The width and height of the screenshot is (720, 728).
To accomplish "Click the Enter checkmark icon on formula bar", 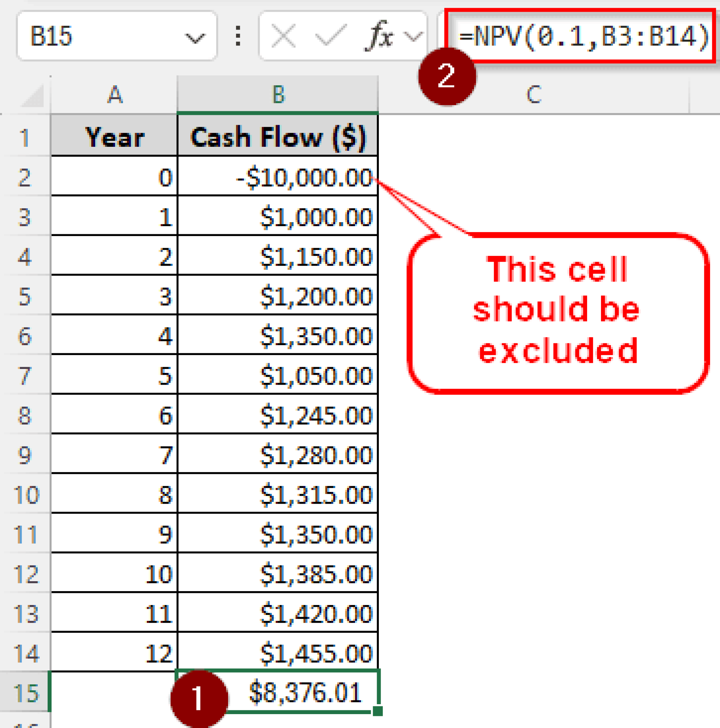I will point(330,36).
